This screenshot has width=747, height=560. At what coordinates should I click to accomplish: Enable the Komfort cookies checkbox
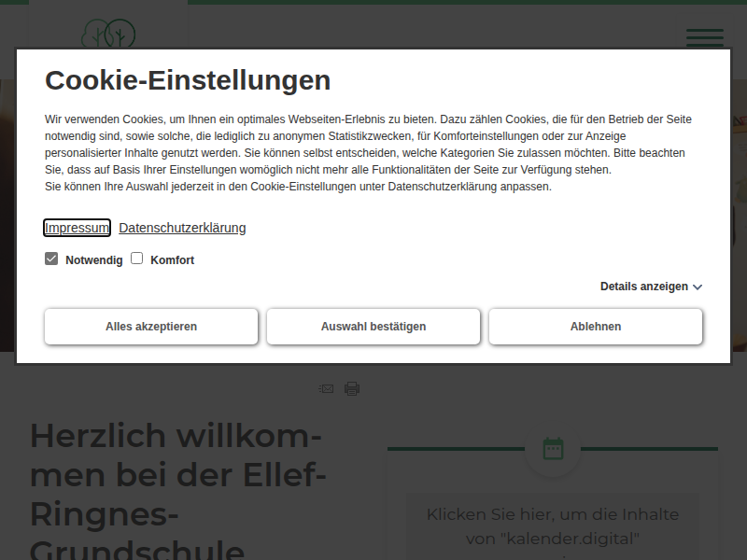136,259
